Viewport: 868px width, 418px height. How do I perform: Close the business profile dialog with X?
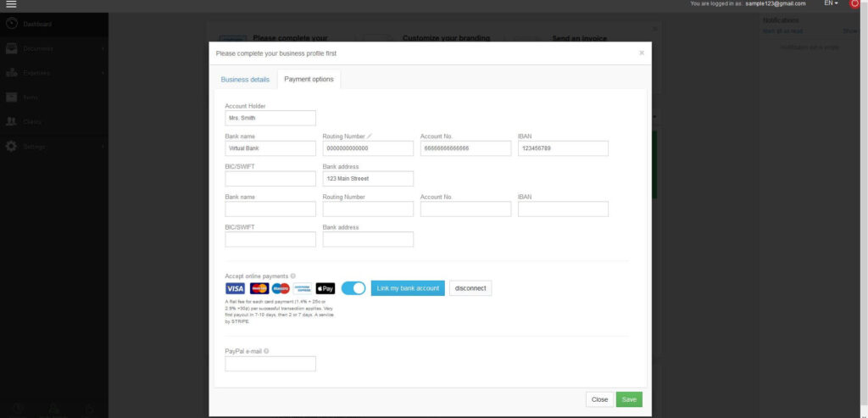click(x=642, y=53)
